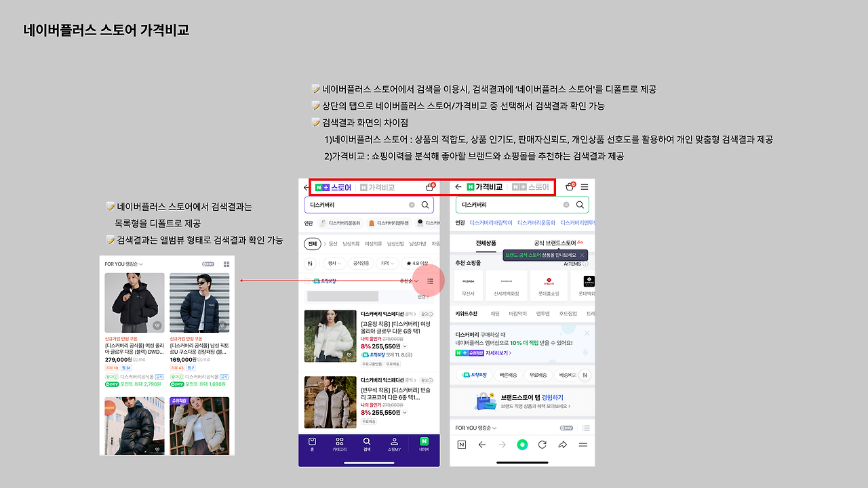The image size is (868, 488).
Task: Open filter icon beside 배송비 chip in 가격비교
Action: (x=585, y=375)
